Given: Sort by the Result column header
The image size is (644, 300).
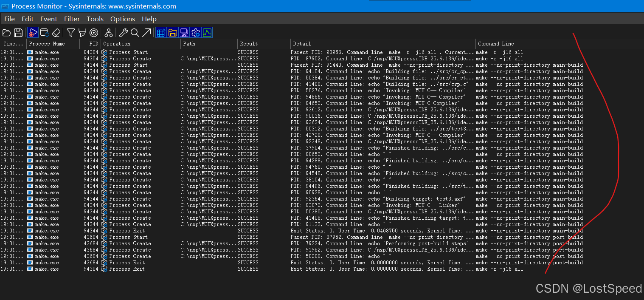Looking at the screenshot, I should point(264,44).
